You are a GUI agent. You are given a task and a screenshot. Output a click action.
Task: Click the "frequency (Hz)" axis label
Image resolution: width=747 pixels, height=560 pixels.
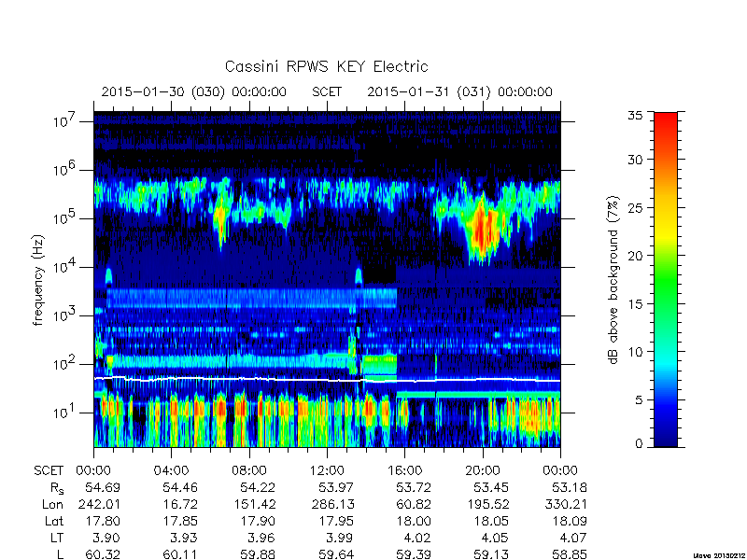(38, 280)
